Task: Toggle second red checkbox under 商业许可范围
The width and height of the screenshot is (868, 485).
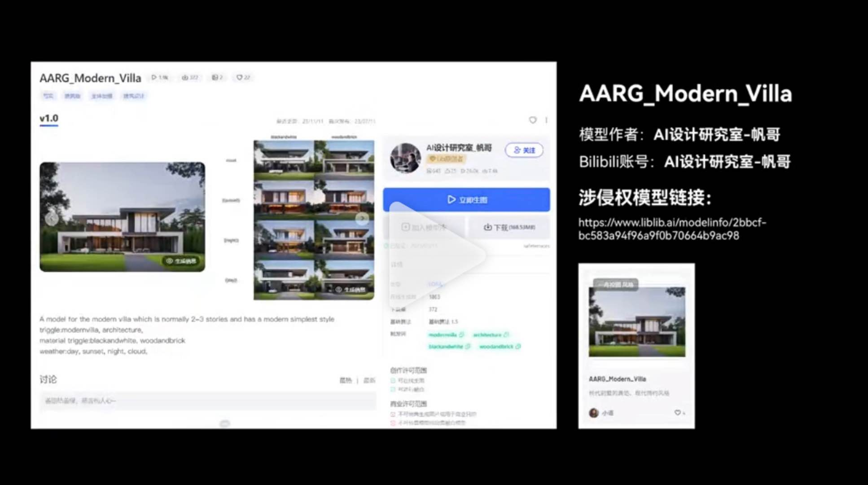Action: 393,423
